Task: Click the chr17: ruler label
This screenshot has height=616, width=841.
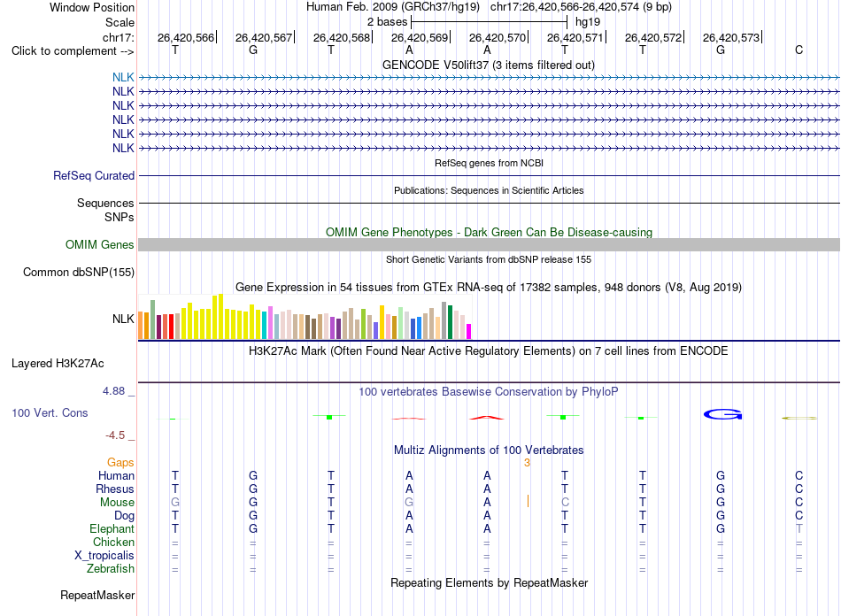Action: click(x=118, y=37)
